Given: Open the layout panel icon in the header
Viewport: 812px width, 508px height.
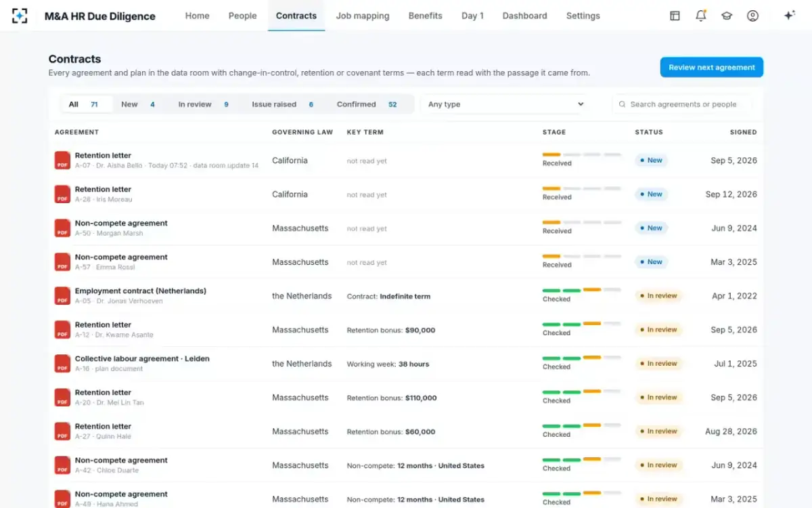Looking at the screenshot, I should [675, 16].
